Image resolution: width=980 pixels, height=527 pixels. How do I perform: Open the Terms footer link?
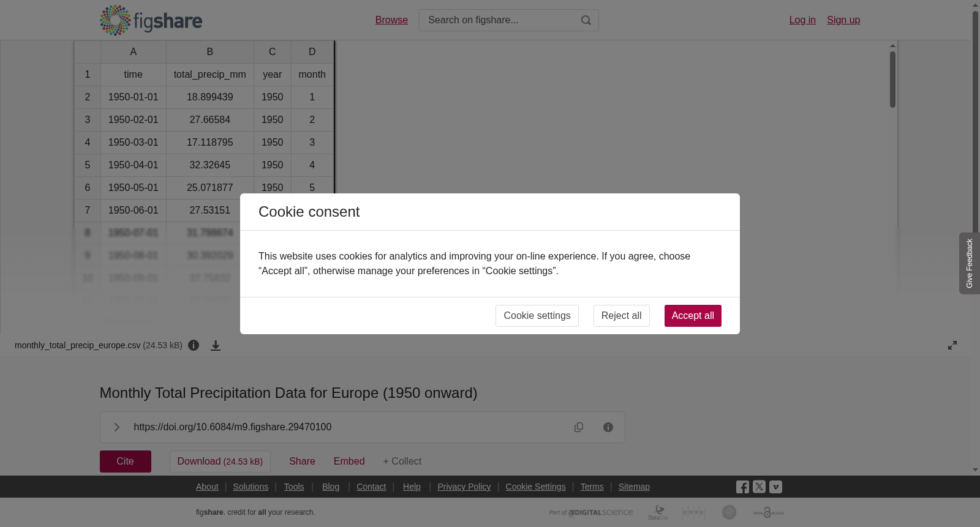(592, 487)
